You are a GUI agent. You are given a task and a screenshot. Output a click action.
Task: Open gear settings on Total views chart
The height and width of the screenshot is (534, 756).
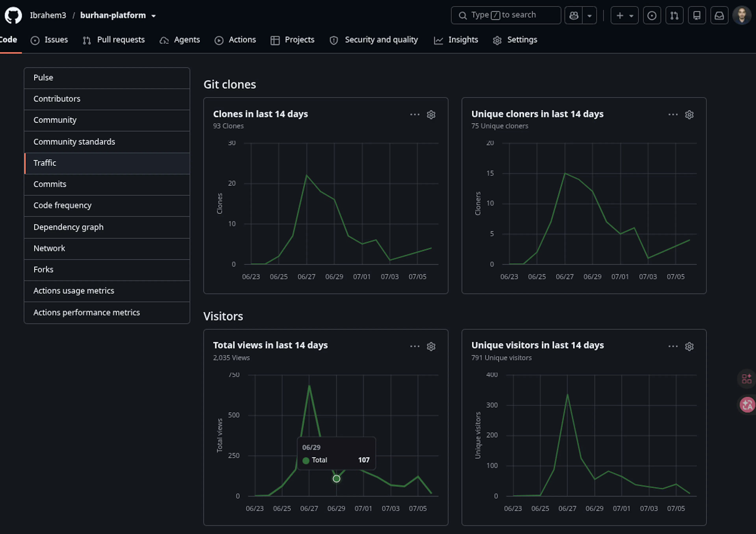[x=431, y=346]
